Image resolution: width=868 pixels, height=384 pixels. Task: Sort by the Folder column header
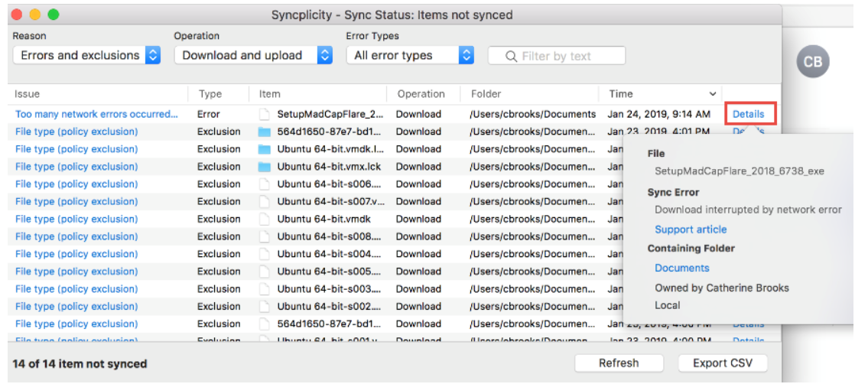point(486,94)
